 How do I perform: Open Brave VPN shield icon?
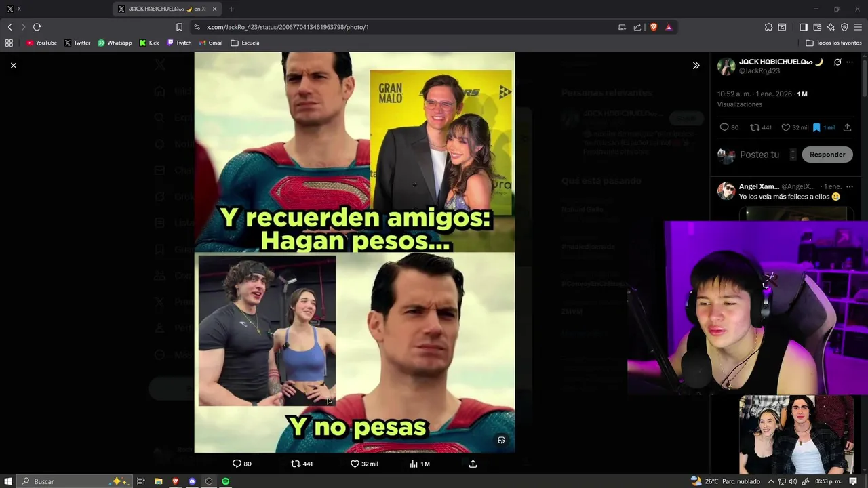click(844, 27)
